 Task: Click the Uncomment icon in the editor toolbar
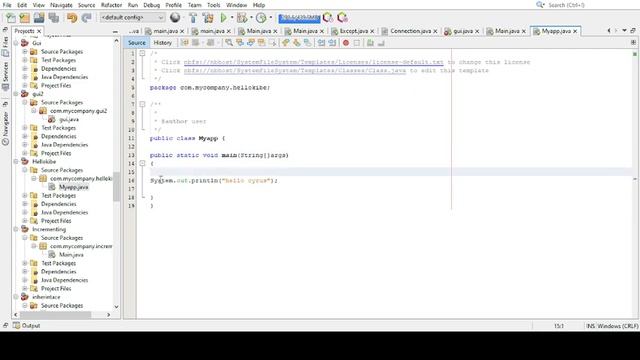(381, 43)
